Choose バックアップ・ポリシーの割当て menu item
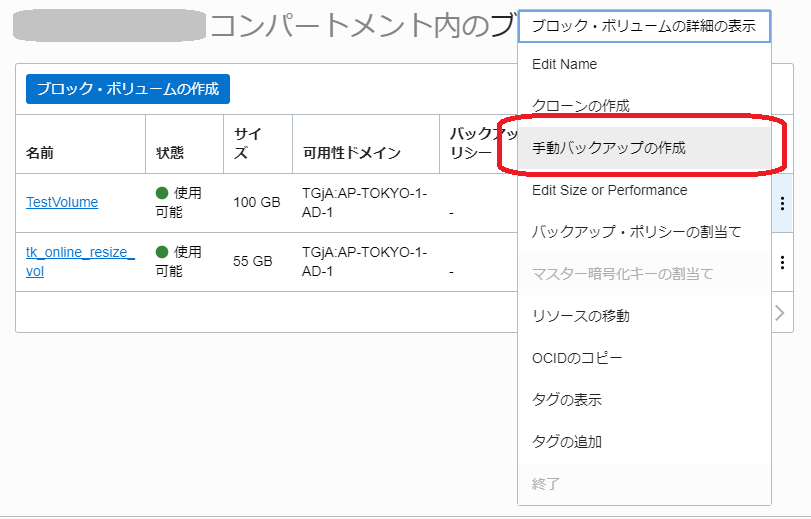This screenshot has width=811, height=519. coord(636,232)
